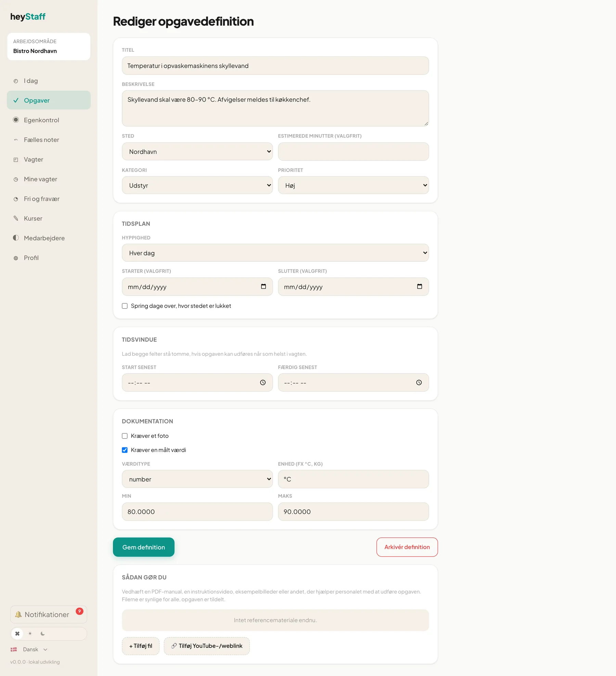The width and height of the screenshot is (616, 676).
Task: Click the Egenkontrol circle icon
Action: tap(16, 120)
